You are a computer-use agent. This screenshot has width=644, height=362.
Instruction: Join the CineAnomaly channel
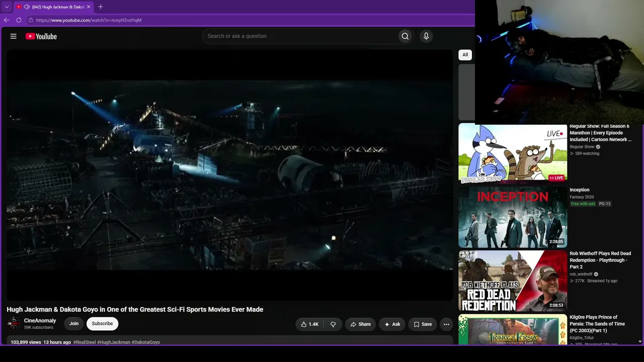click(x=74, y=324)
